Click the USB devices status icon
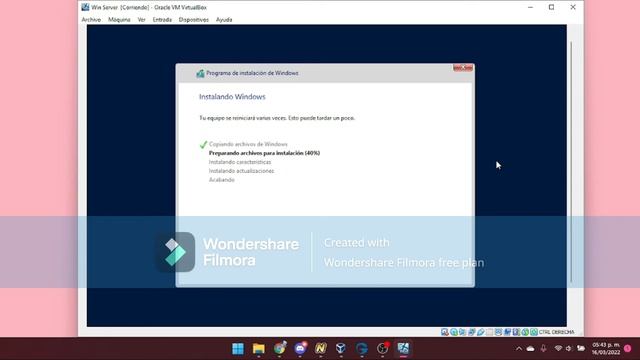This screenshot has height=360, width=640. 481,332
